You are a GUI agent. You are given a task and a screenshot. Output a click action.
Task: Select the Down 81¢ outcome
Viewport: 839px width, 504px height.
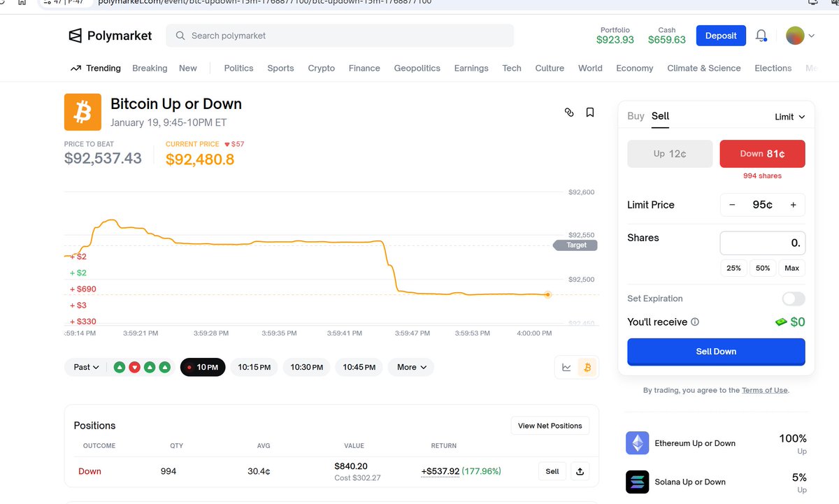point(762,154)
